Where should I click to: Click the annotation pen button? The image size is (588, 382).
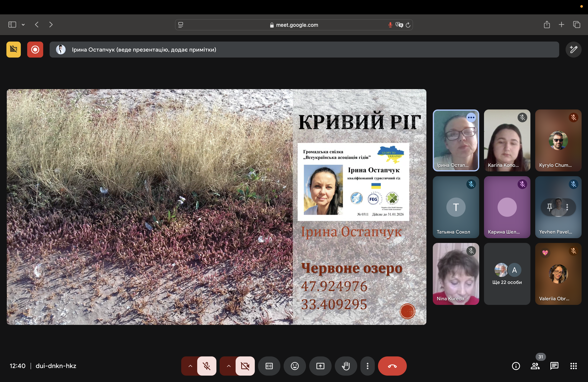(573, 50)
